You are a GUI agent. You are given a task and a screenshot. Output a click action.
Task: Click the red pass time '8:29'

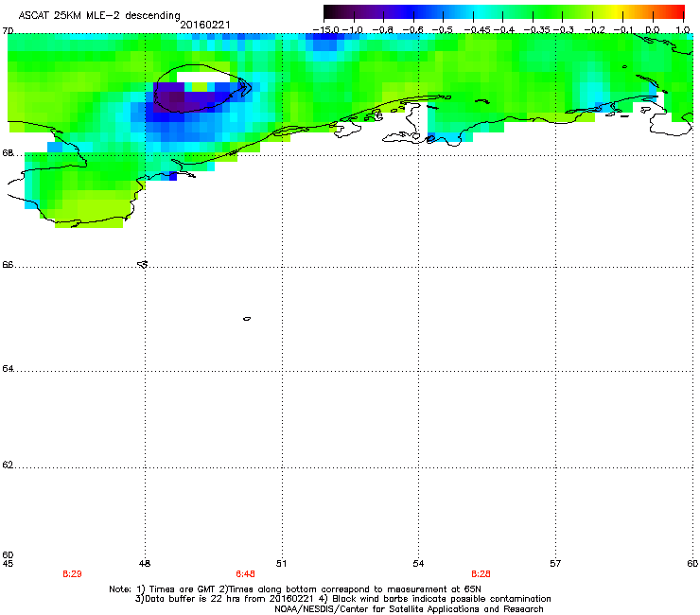click(72, 574)
